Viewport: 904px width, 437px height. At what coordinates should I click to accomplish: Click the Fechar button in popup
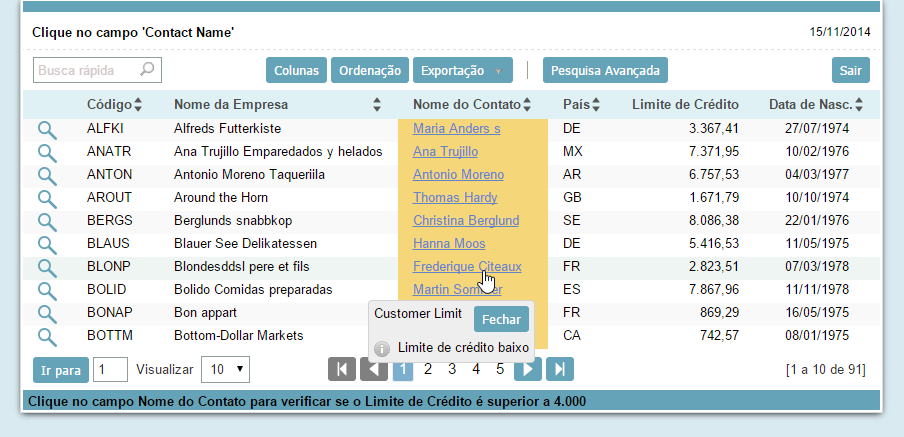pyautogui.click(x=501, y=319)
